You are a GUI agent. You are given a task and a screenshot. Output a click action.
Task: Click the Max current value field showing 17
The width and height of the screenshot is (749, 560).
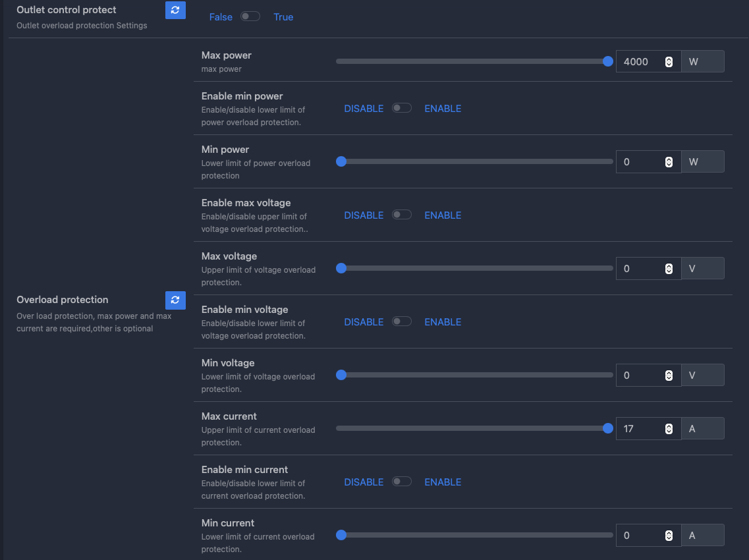point(648,428)
